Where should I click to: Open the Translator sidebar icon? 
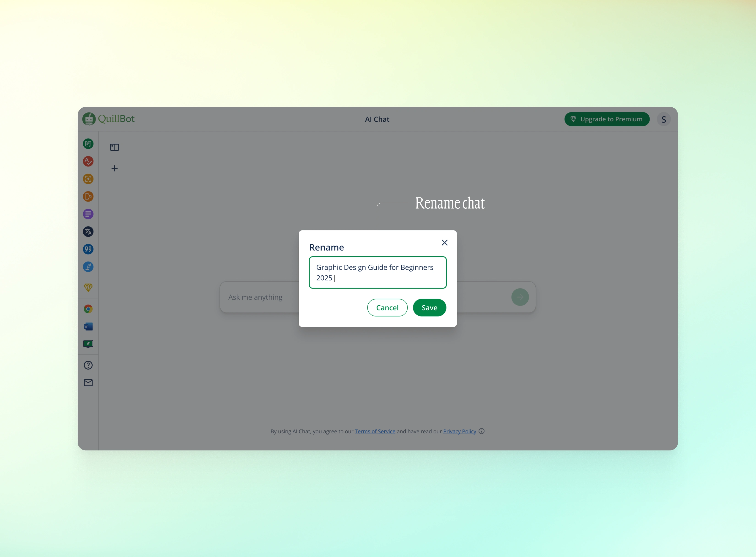click(x=88, y=232)
